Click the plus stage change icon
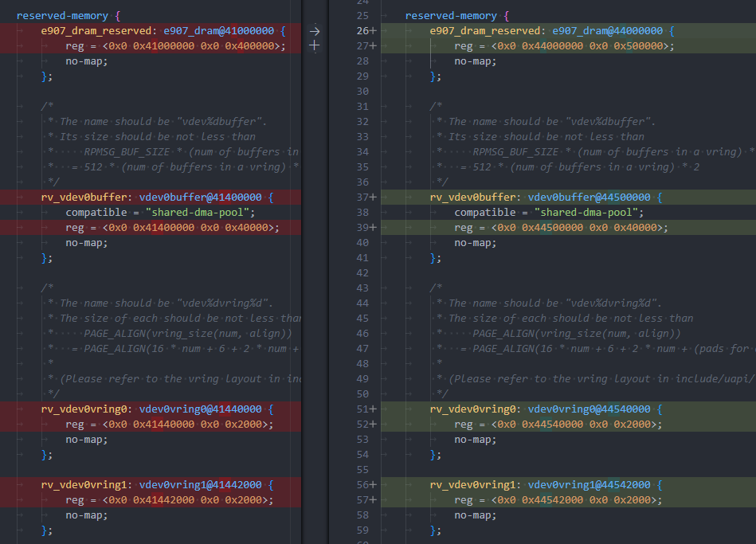This screenshot has width=756, height=544. click(315, 46)
